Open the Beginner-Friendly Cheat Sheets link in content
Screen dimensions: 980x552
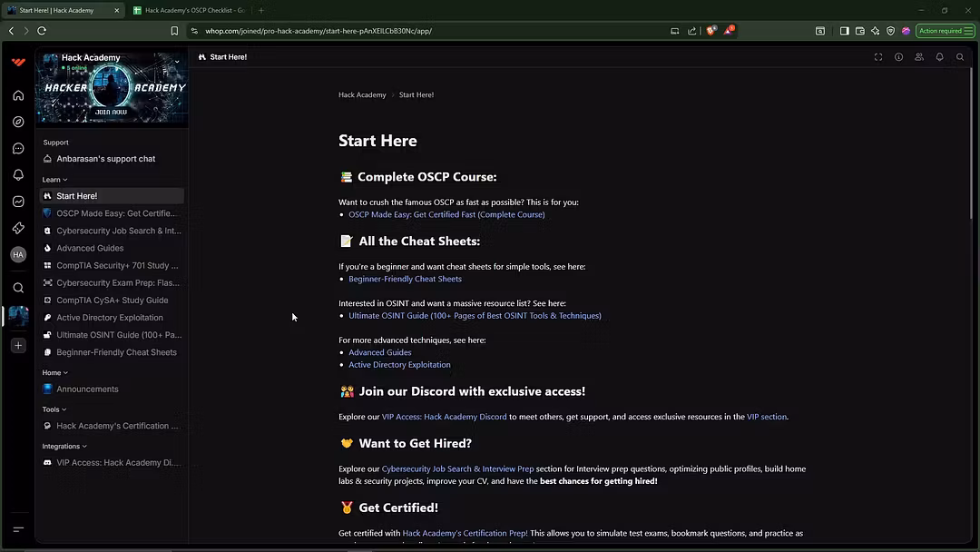pos(405,279)
